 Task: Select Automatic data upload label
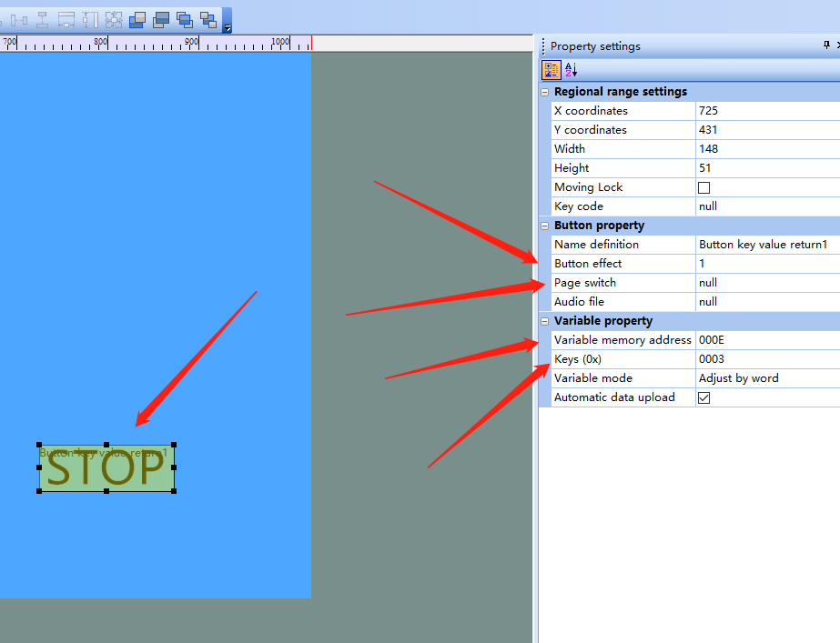614,397
